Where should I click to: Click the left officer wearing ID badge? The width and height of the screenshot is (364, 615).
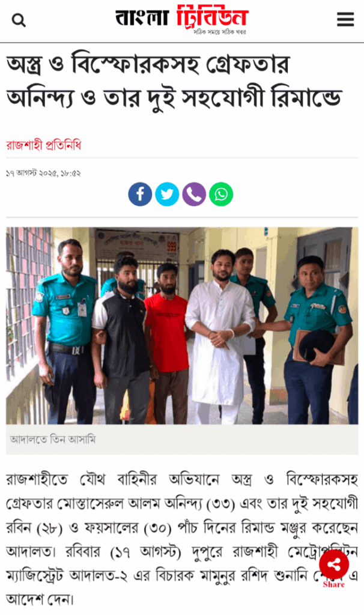click(x=66, y=332)
